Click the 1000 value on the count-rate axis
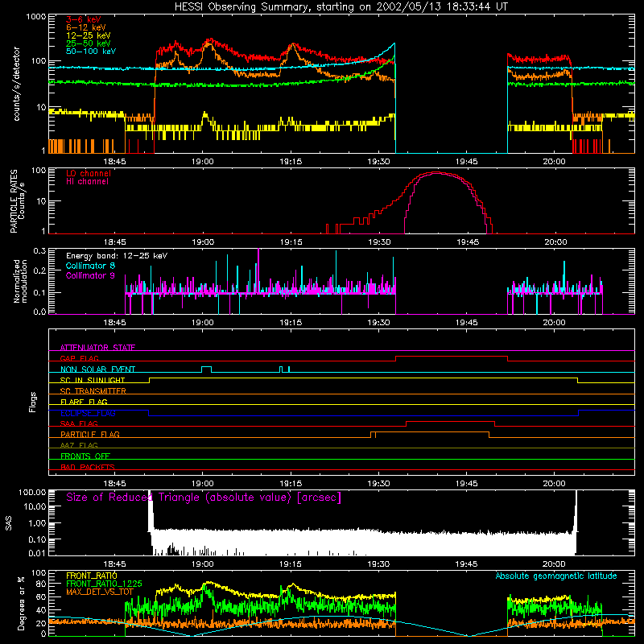 (x=35, y=17)
